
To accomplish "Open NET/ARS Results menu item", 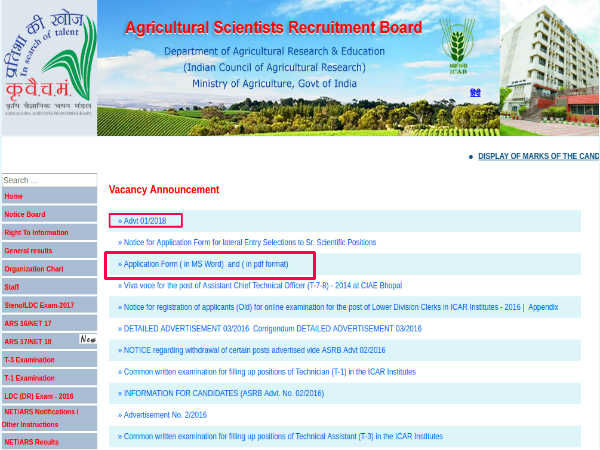I will pyautogui.click(x=49, y=442).
